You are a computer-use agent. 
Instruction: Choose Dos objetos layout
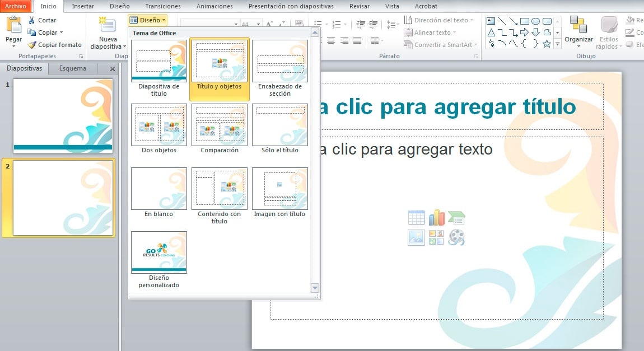tap(159, 129)
